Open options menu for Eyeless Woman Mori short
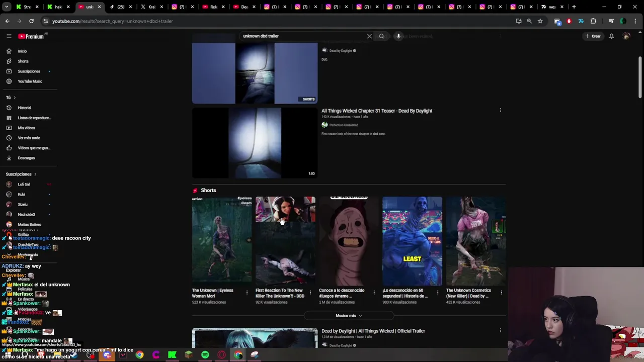 (247, 293)
